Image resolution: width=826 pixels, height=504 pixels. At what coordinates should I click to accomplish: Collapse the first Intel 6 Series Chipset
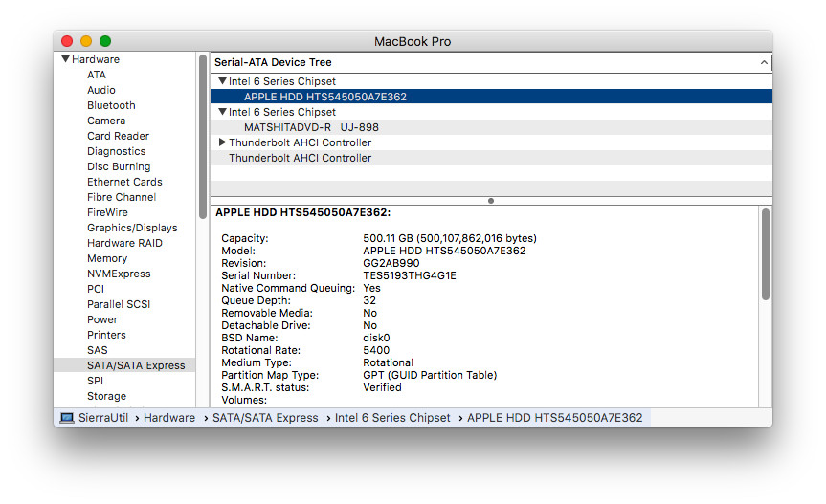[222, 81]
